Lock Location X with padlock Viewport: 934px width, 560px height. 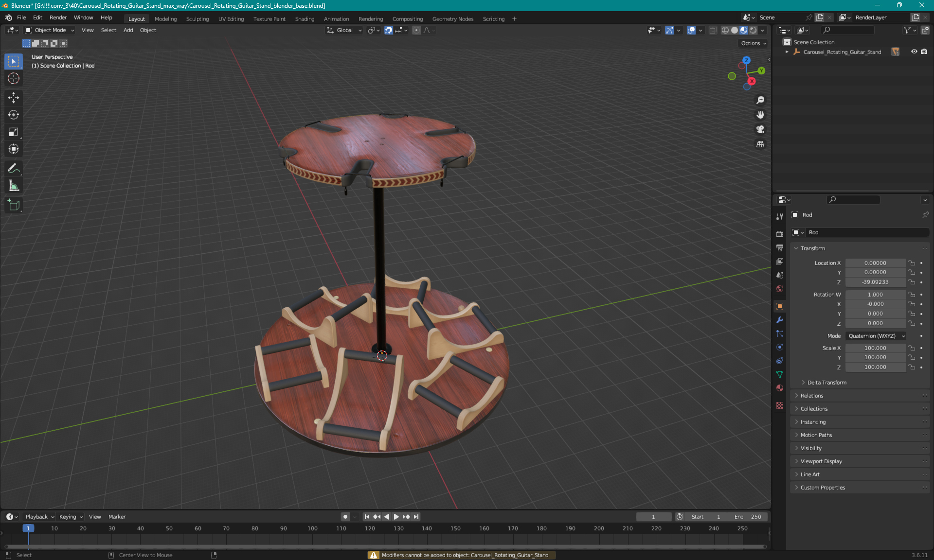912,263
